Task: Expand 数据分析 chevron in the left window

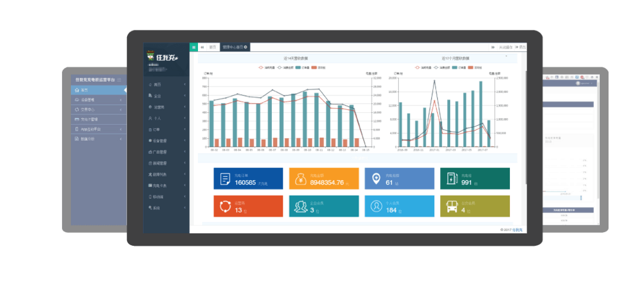Action: 120,139
